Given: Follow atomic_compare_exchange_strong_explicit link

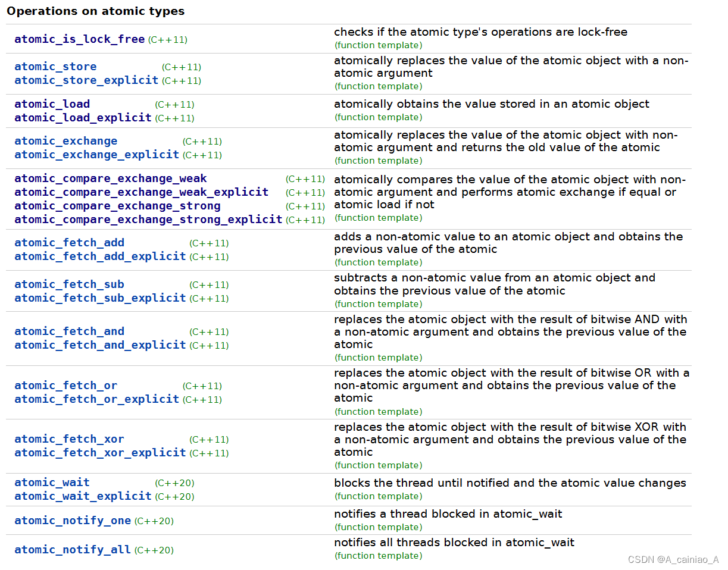Looking at the screenshot, I should coord(148,220).
